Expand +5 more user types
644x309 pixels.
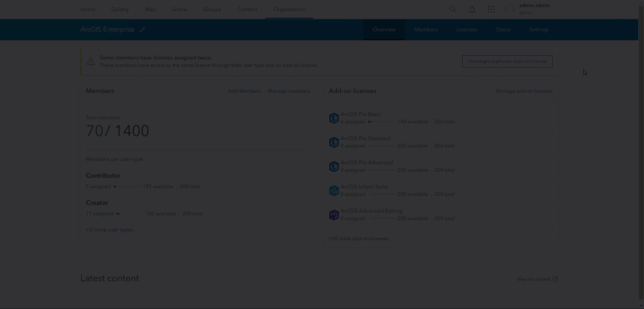[109, 230]
